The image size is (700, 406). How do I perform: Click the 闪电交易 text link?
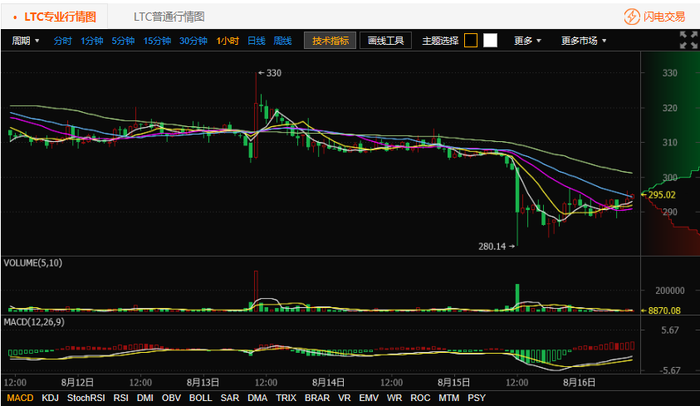664,17
